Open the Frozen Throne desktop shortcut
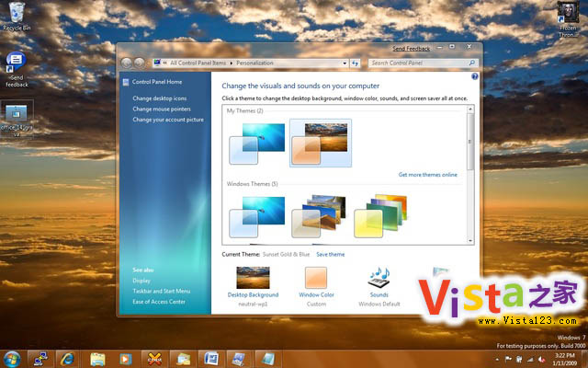The image size is (588, 368). pos(568,19)
